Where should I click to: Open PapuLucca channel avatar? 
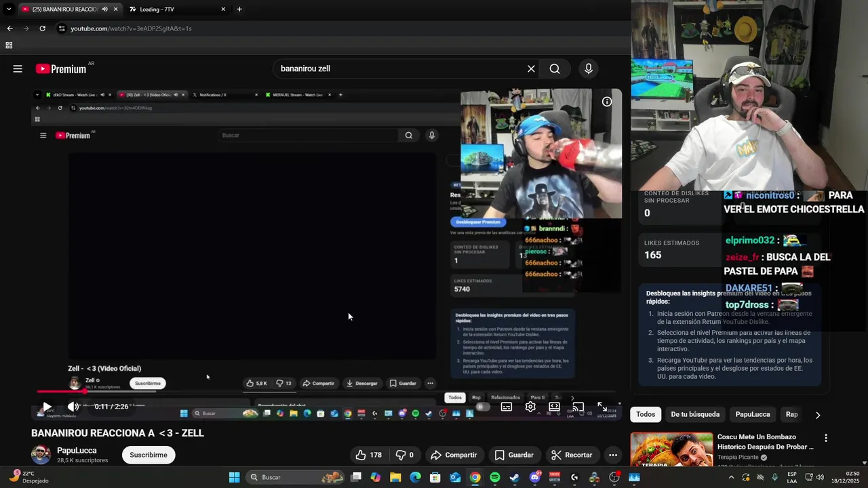(x=41, y=455)
